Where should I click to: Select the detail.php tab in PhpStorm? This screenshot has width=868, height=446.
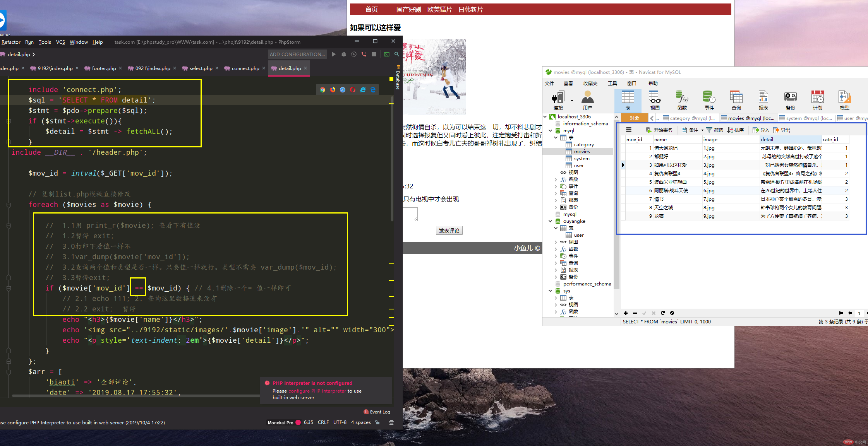tap(290, 68)
